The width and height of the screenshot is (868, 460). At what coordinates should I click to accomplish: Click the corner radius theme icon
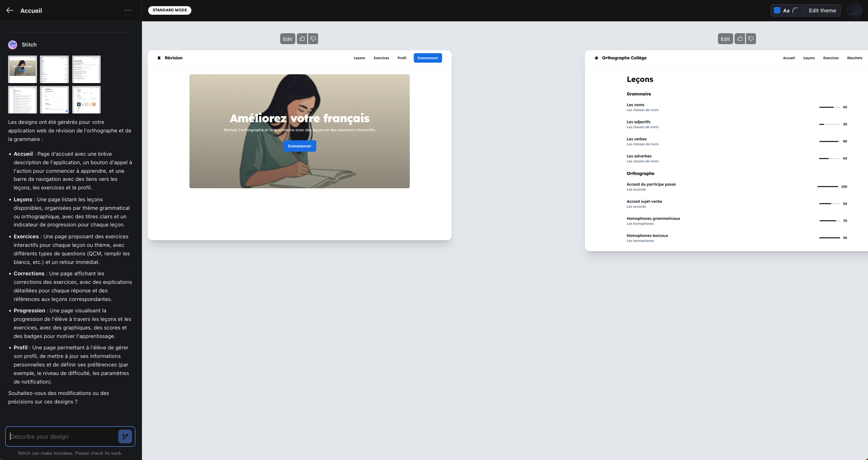[x=795, y=10]
